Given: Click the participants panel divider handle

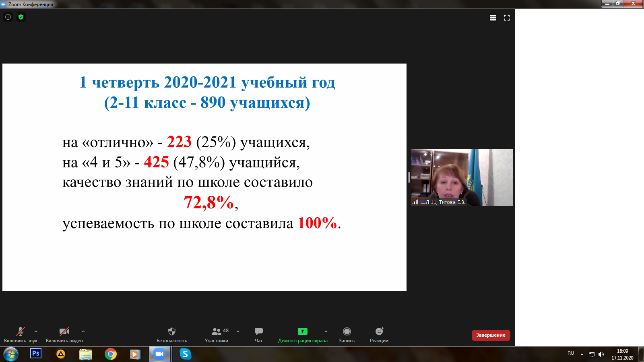Looking at the screenshot, I should coord(409,177).
